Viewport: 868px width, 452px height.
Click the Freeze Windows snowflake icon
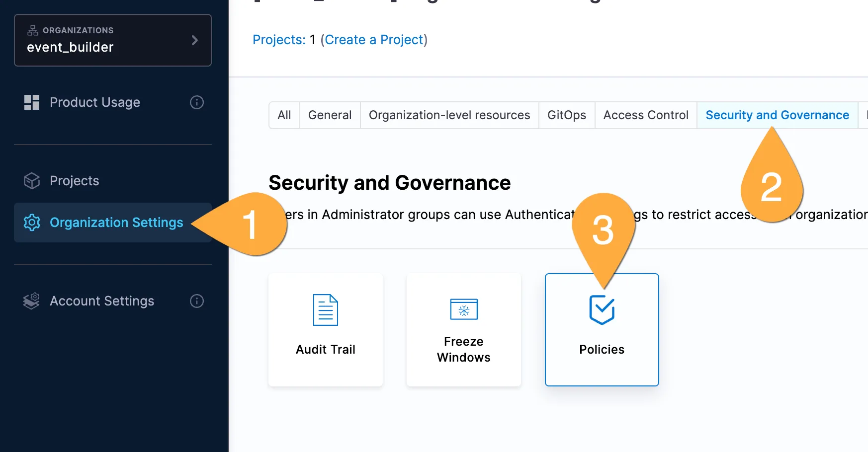(x=463, y=310)
